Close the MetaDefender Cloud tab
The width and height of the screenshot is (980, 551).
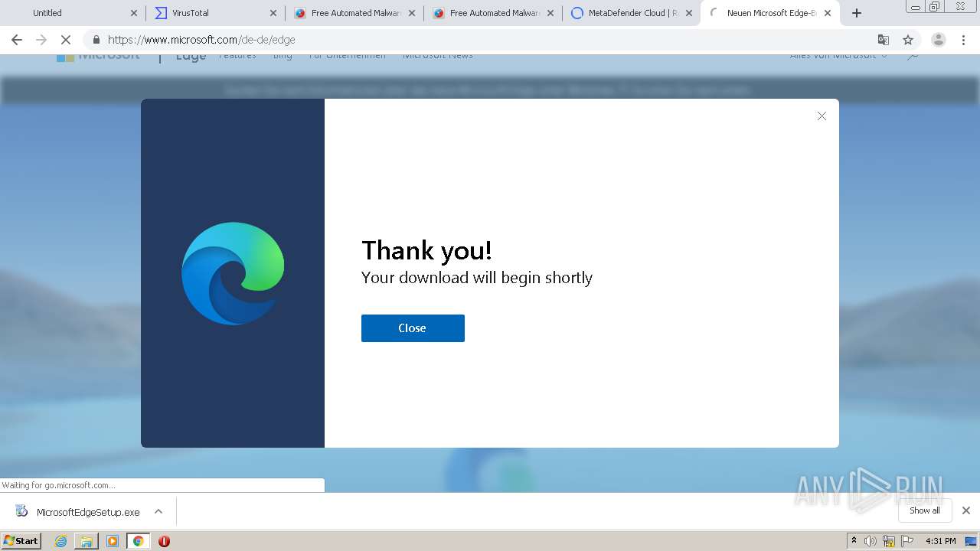tap(689, 13)
